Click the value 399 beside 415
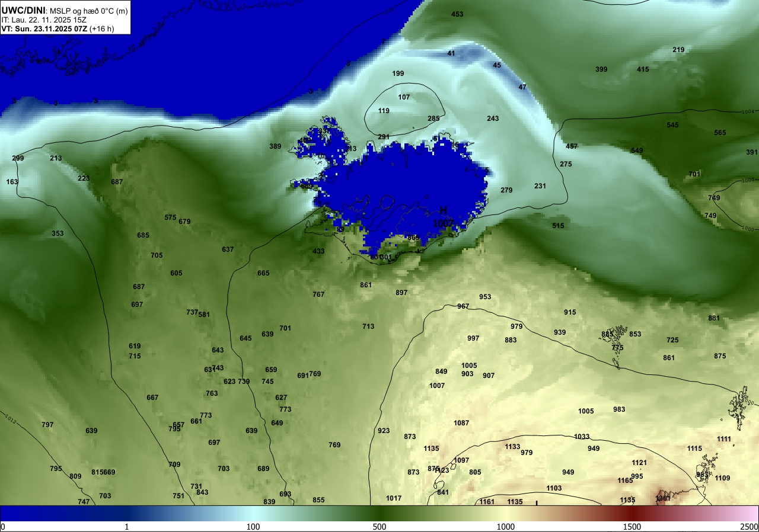This screenshot has width=759, height=532. (601, 69)
